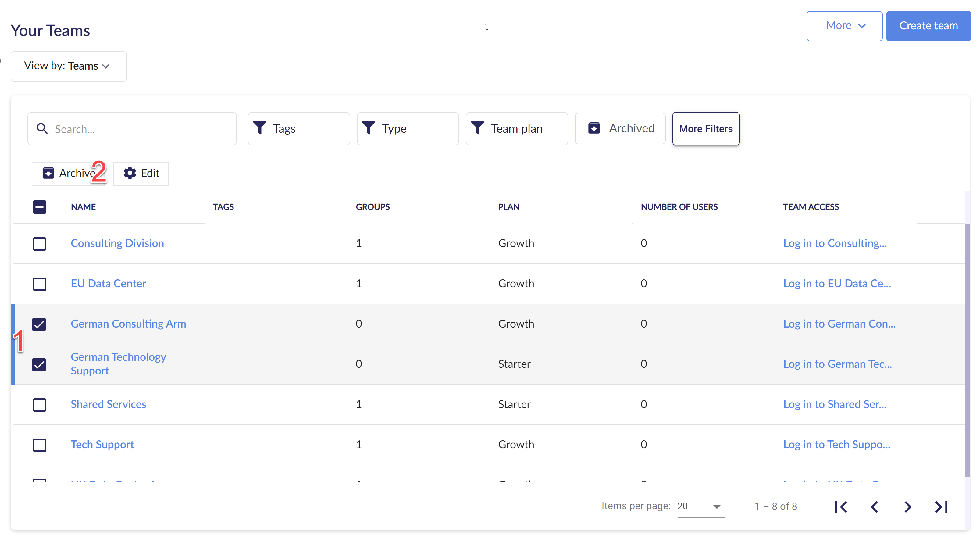Open the Team plan filter dropdown

pyautogui.click(x=517, y=129)
